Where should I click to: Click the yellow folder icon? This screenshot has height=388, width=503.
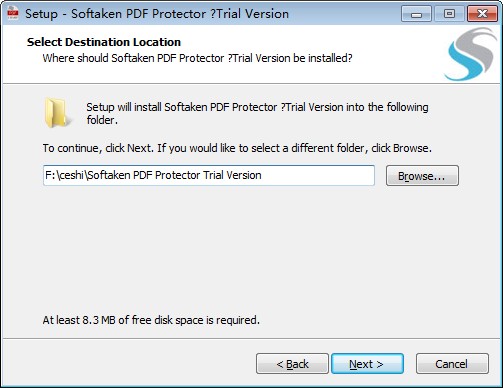(x=56, y=113)
